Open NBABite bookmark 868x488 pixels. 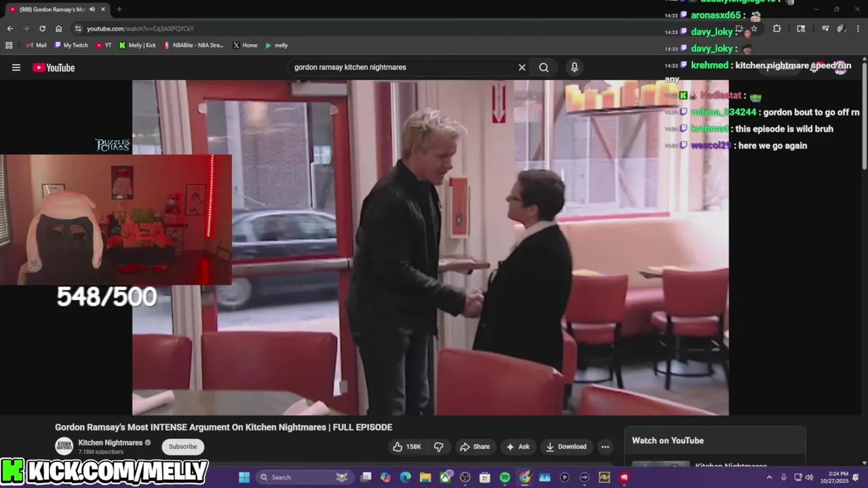[193, 45]
